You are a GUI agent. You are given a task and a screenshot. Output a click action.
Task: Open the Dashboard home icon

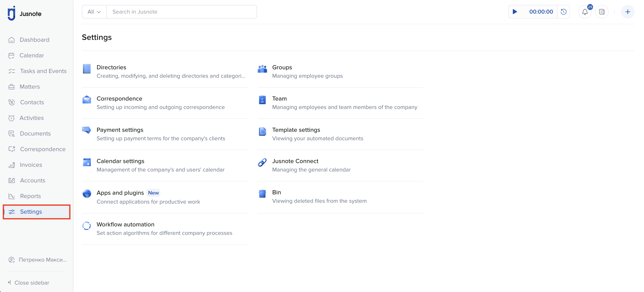[12, 40]
